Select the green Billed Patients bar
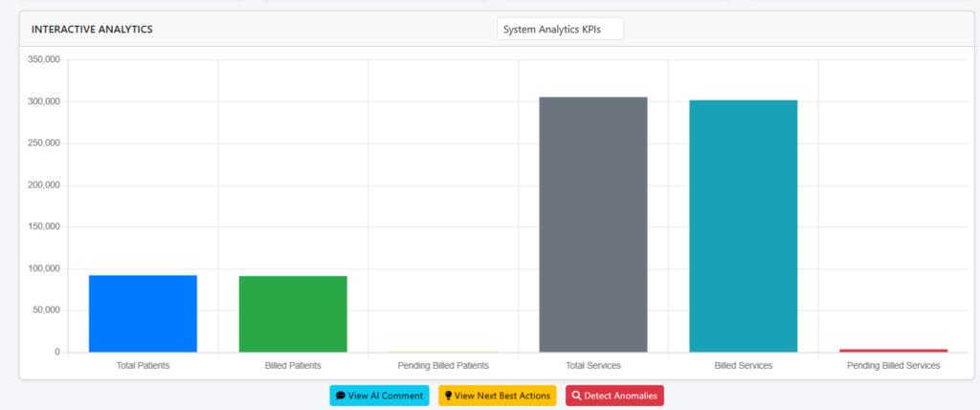Image resolution: width=980 pixels, height=410 pixels. [293, 314]
